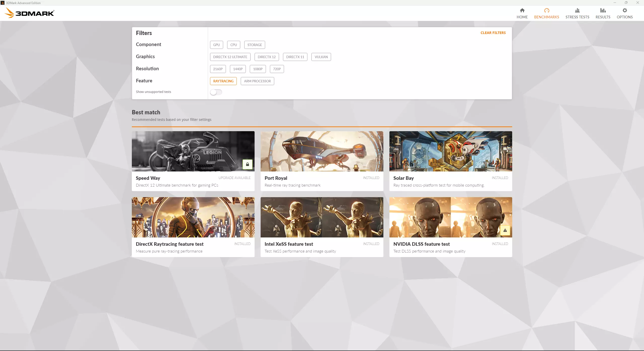The width and height of the screenshot is (644, 351).
Task: Enable the ARM Processor feature filter
Action: [x=257, y=81]
